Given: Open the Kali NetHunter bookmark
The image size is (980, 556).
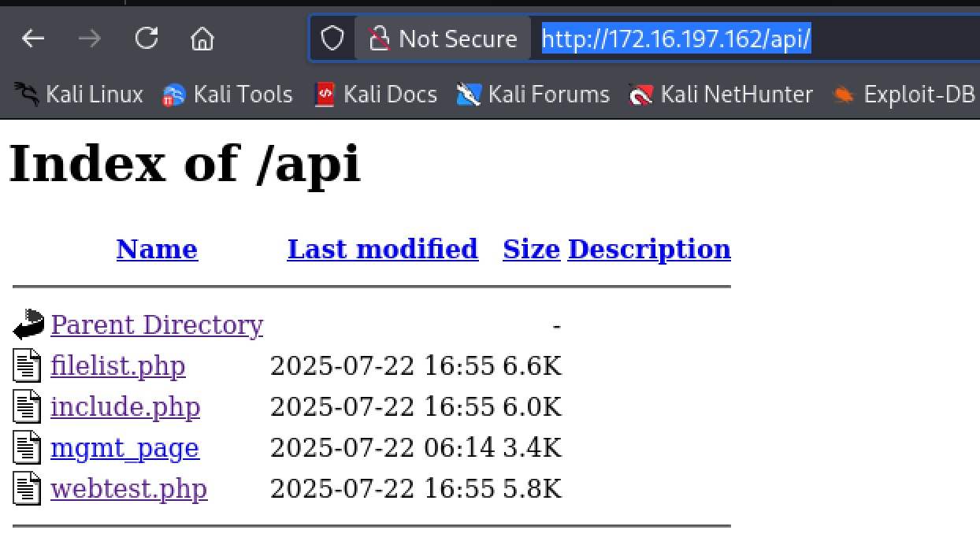Looking at the screenshot, I should point(721,95).
